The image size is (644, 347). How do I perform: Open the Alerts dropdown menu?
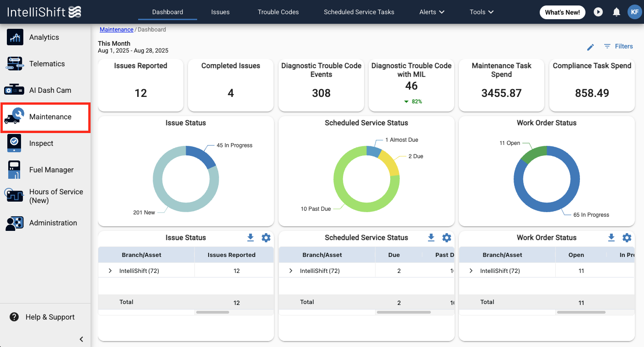tap(432, 12)
